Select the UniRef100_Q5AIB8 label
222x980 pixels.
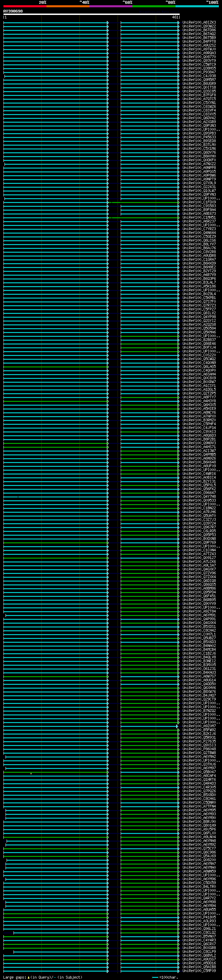pyautogui.click(x=199, y=967)
